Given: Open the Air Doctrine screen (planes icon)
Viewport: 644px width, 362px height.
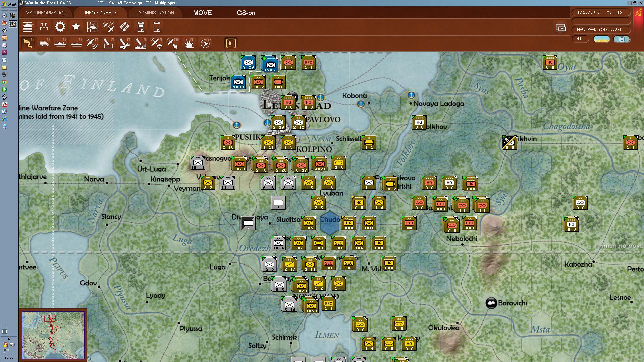Looking at the screenshot, I should [108, 27].
